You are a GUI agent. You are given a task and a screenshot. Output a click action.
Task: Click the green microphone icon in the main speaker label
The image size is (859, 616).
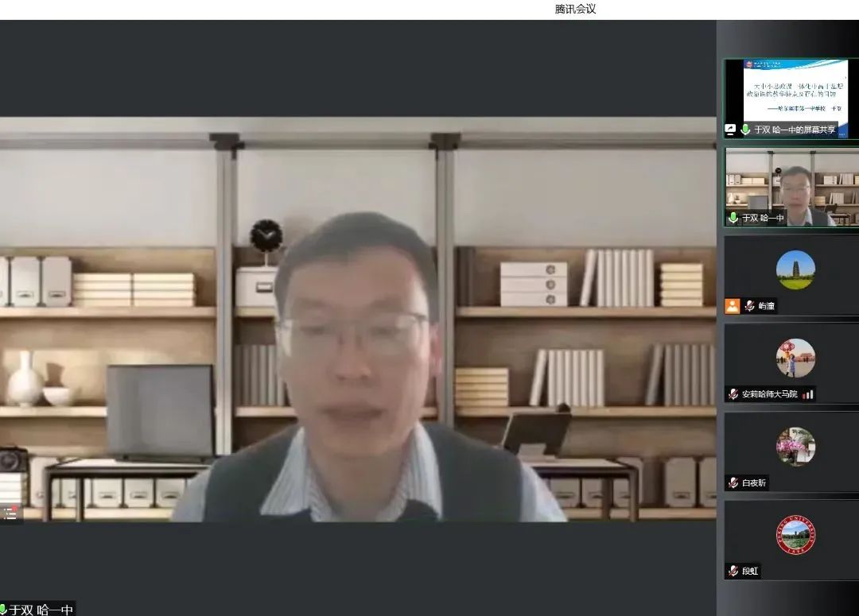[3, 610]
